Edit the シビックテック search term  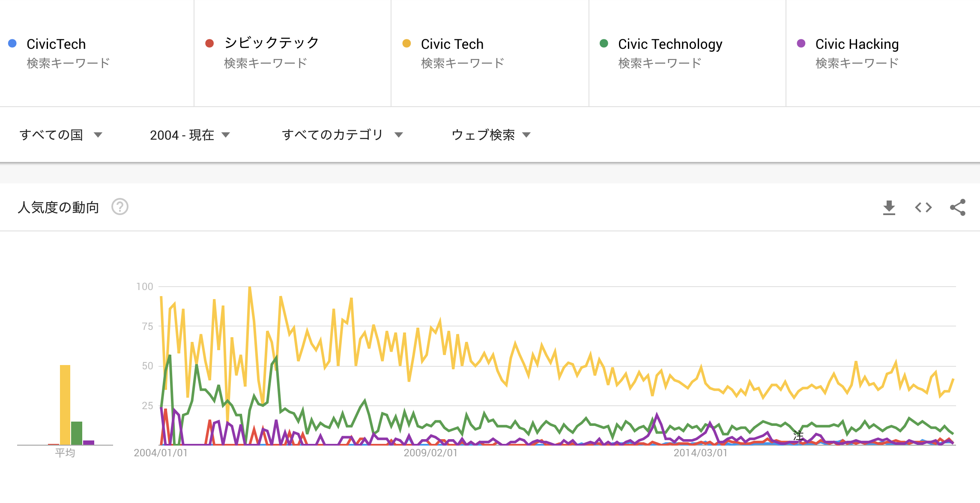272,43
